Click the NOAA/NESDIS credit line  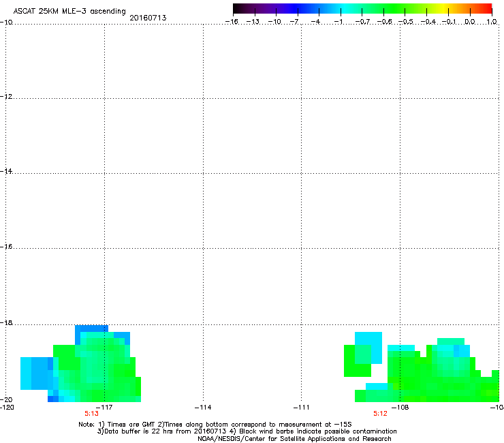(x=294, y=439)
